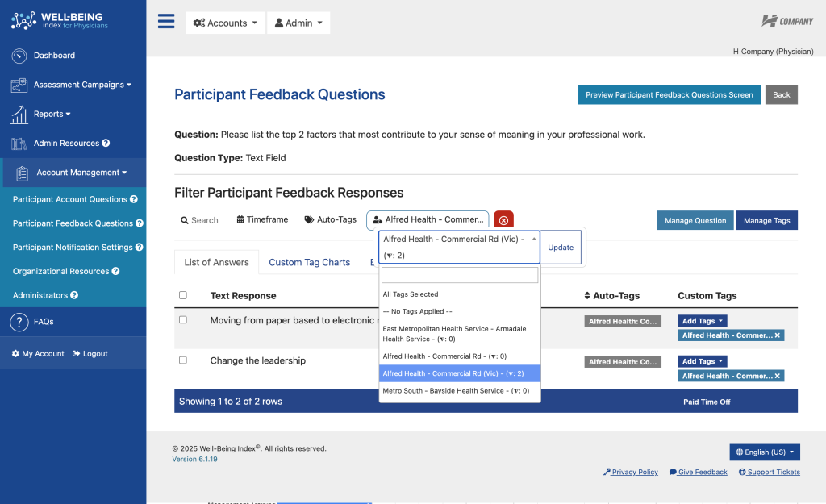This screenshot has height=504, width=826.
Task: Select Metro South Bayside Health Service option
Action: point(459,391)
